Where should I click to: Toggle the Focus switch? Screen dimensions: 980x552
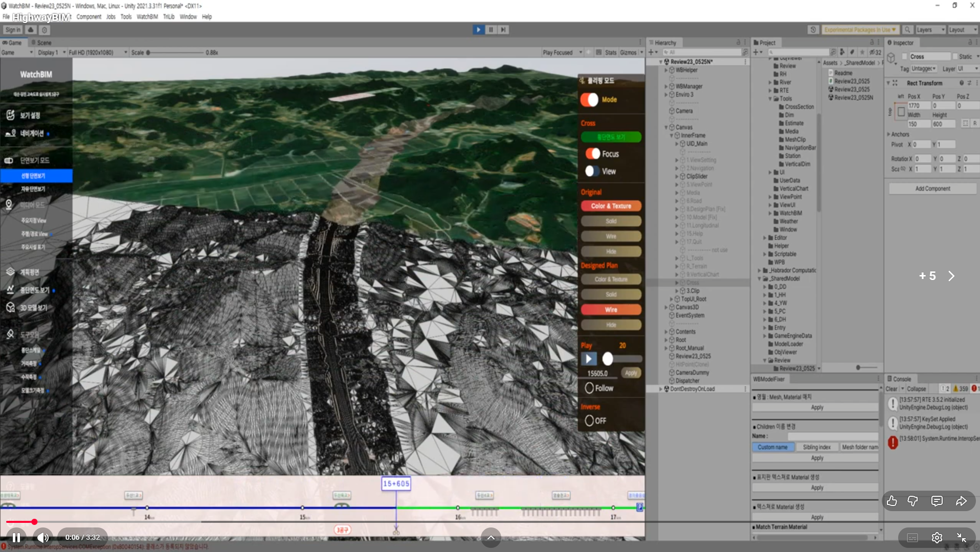(592, 154)
